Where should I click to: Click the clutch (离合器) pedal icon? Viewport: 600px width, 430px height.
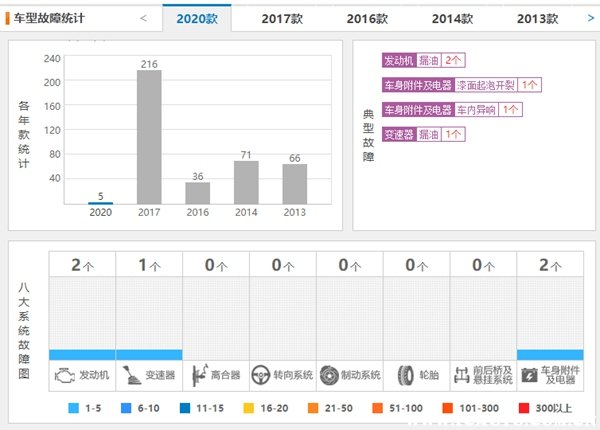(x=196, y=375)
